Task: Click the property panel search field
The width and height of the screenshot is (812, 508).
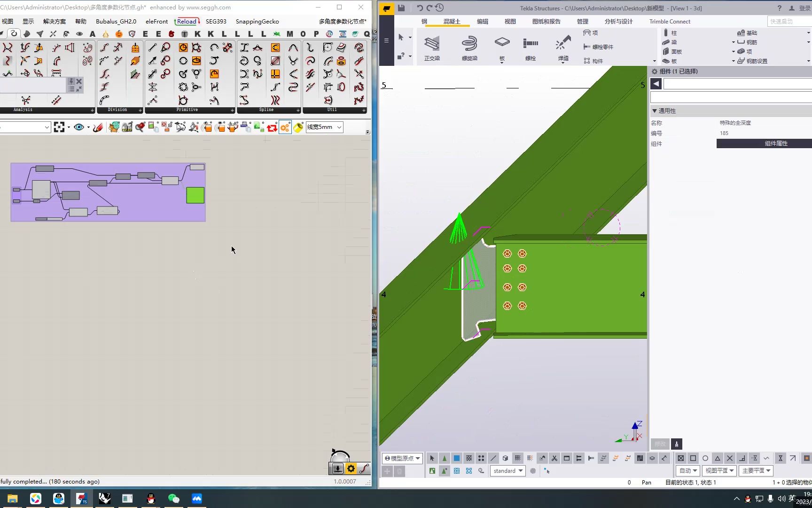Action: pyautogui.click(x=731, y=97)
